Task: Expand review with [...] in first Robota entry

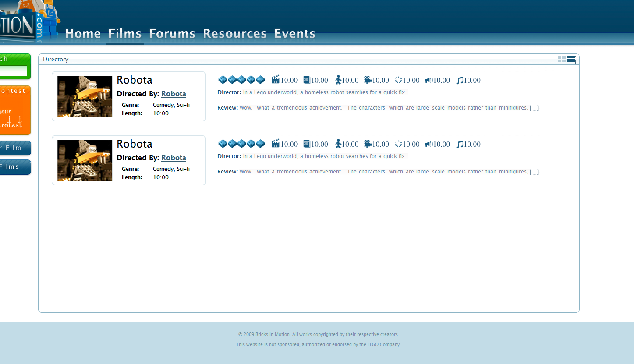Action: click(535, 108)
